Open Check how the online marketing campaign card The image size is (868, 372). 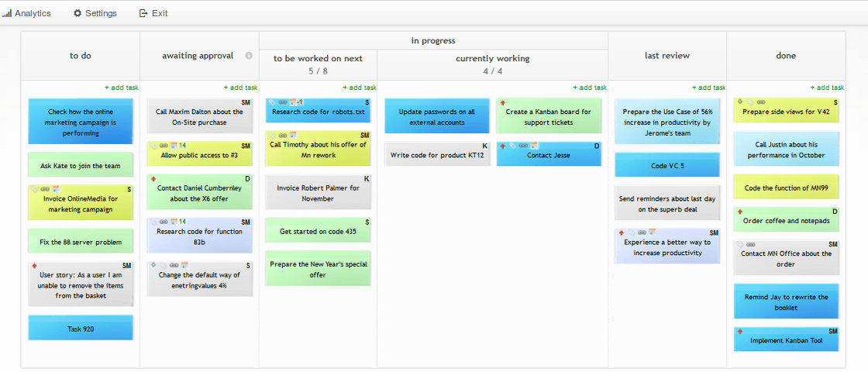click(x=81, y=122)
